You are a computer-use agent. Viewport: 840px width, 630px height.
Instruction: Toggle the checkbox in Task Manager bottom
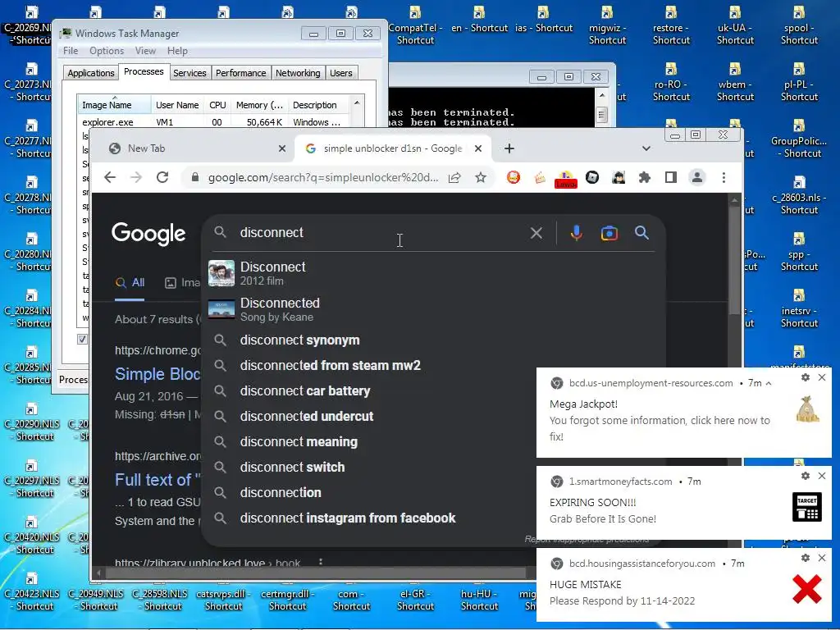click(x=82, y=339)
